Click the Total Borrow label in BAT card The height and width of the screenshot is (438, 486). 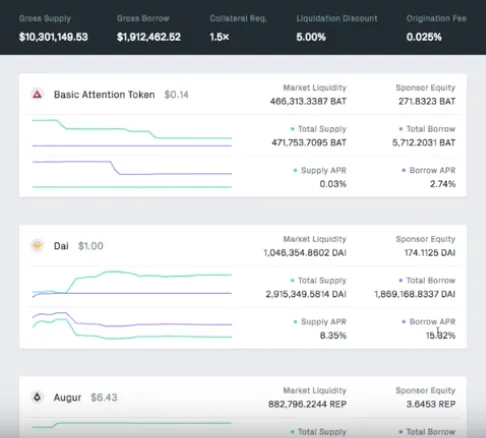point(431,129)
